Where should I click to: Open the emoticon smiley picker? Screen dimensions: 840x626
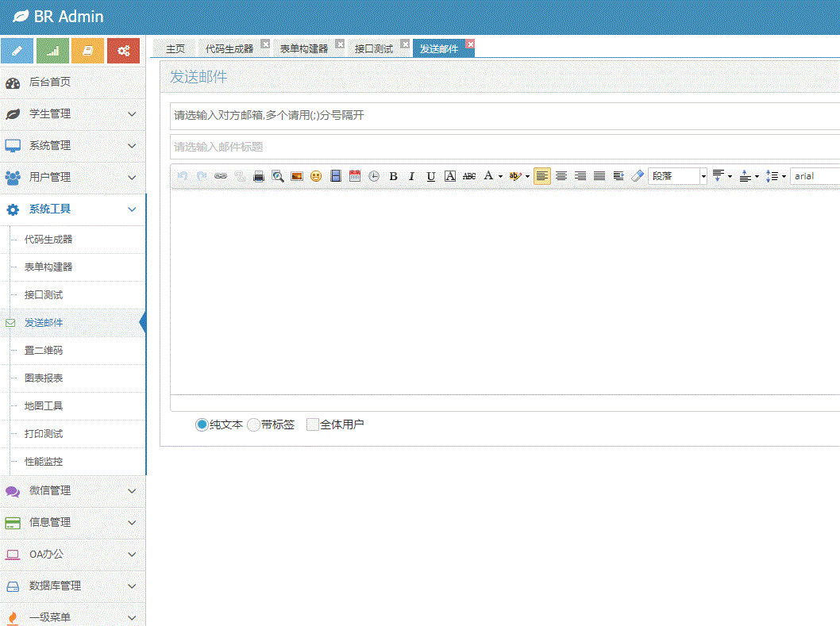tap(316, 176)
